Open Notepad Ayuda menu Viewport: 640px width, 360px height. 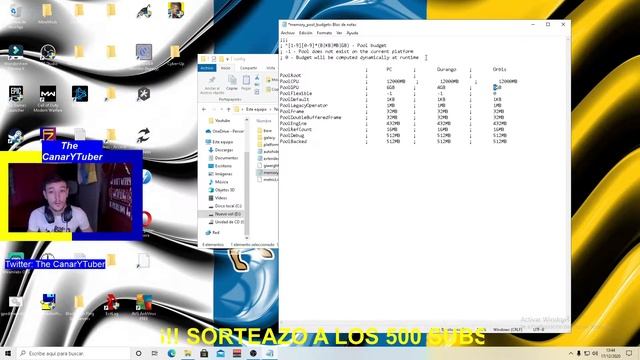pyautogui.click(x=352, y=33)
